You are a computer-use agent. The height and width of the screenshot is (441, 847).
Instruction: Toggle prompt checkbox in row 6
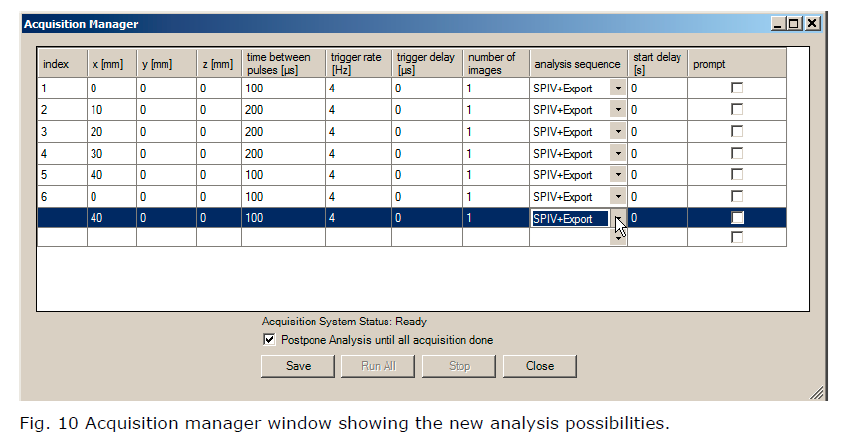tap(737, 197)
